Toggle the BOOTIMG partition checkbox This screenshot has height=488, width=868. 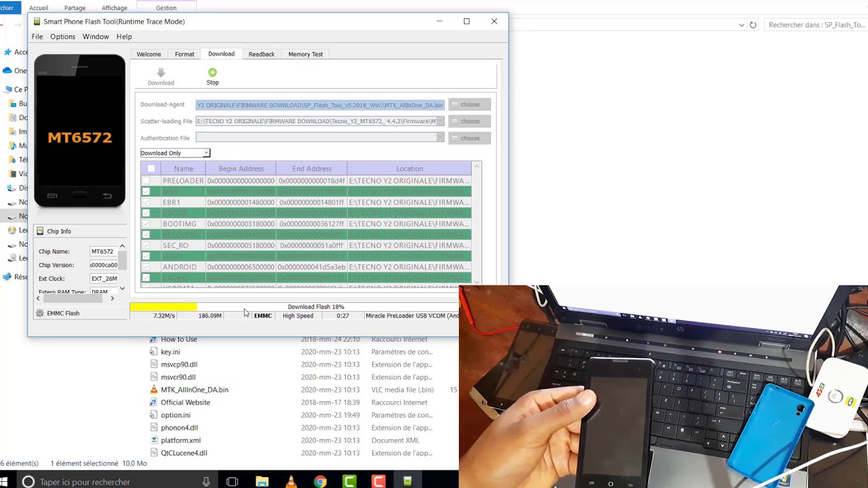[x=146, y=224]
